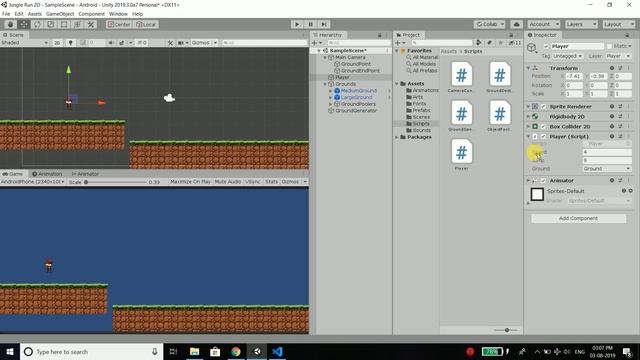Click the Pause button
The width and height of the screenshot is (640, 360).
(x=311, y=24)
